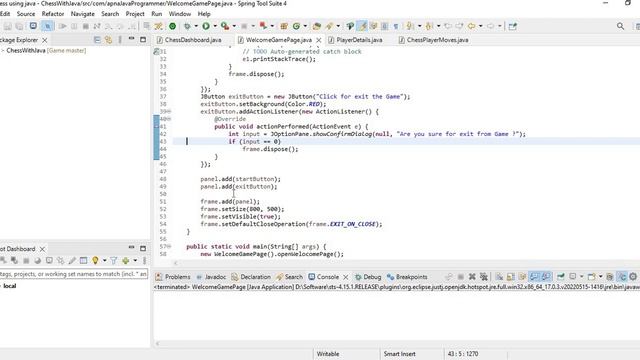Image resolution: width=640 pixels, height=360 pixels.
Task: Click the Back navigation arrow icon
Action: (x=471, y=26)
